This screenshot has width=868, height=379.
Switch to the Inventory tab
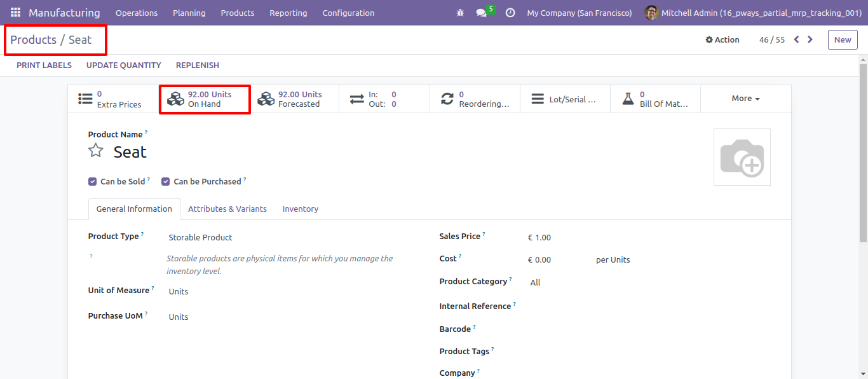click(301, 209)
